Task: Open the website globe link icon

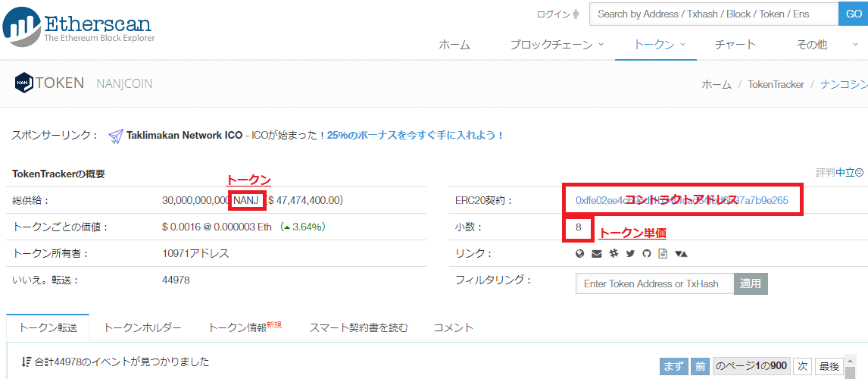Action: pyautogui.click(x=580, y=254)
